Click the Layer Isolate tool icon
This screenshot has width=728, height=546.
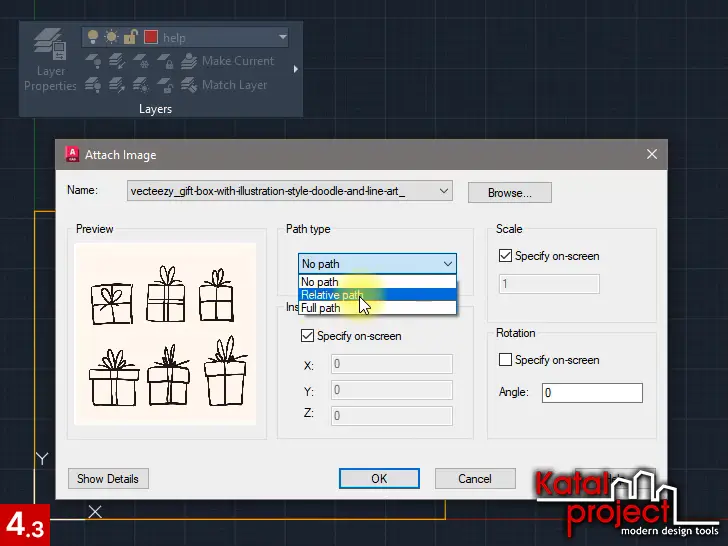tap(117, 61)
